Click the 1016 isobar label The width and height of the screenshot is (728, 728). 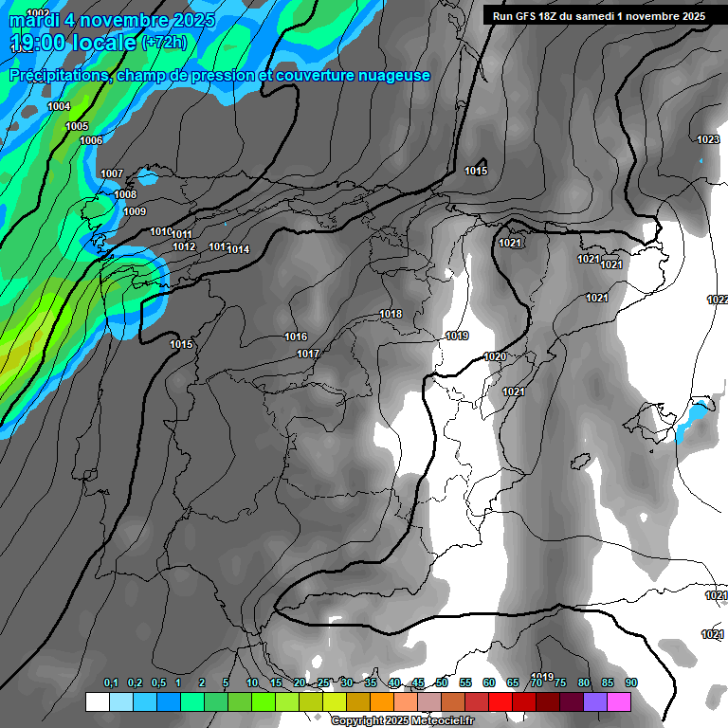click(296, 337)
